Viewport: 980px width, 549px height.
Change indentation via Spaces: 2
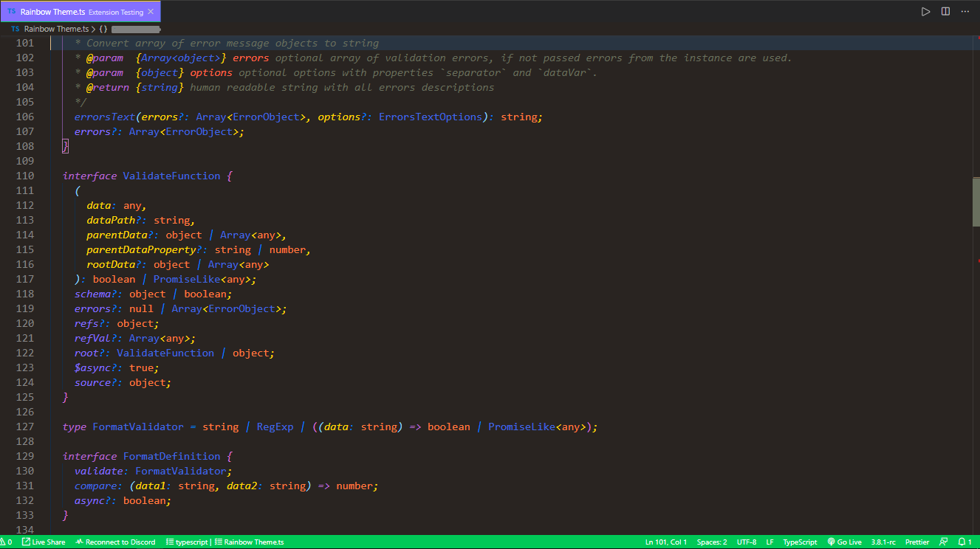[712, 542]
